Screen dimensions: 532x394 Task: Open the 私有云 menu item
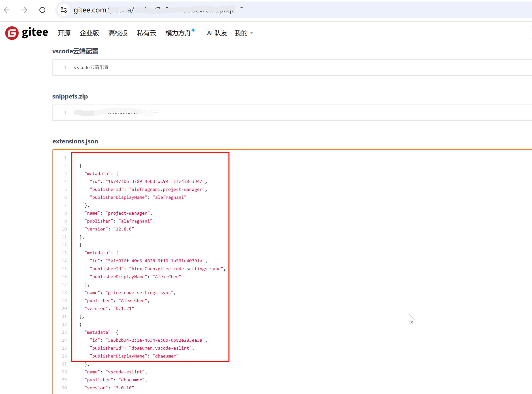[146, 33]
